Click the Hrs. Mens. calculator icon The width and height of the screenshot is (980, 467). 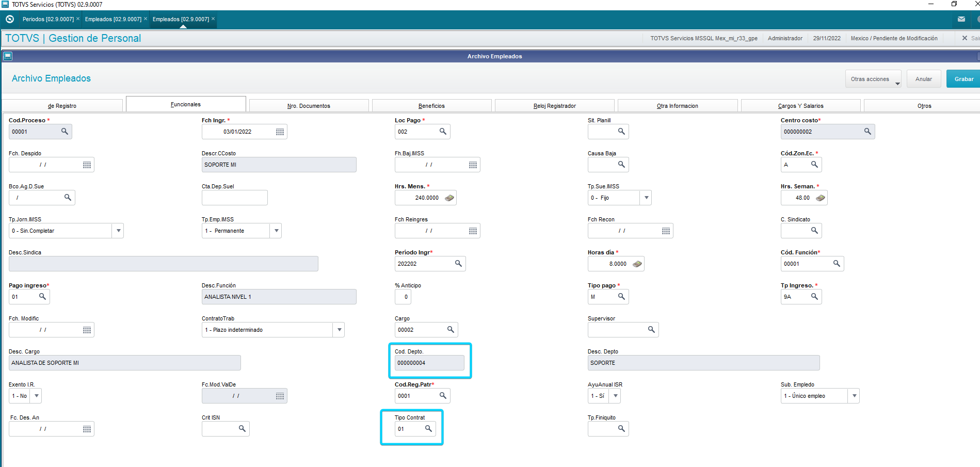449,198
